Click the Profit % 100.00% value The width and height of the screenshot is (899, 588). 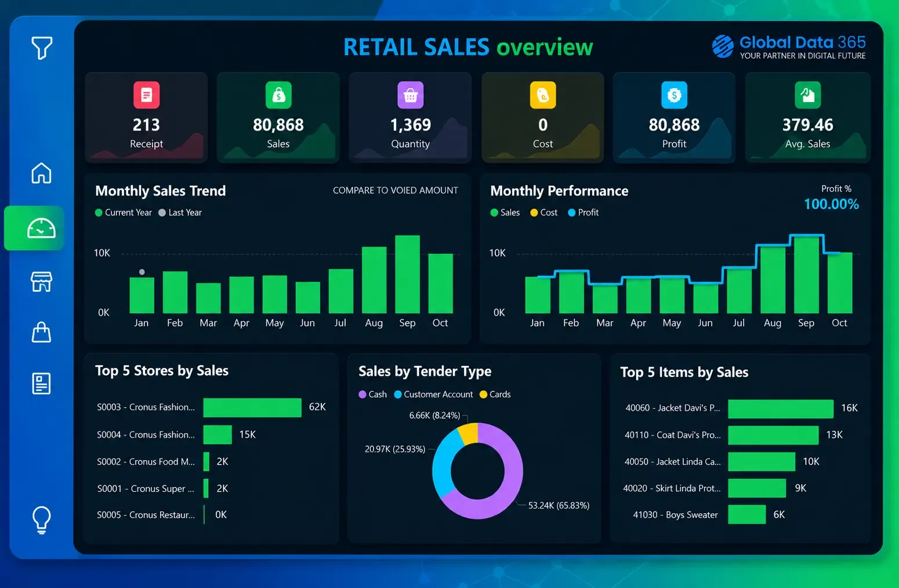[831, 204]
